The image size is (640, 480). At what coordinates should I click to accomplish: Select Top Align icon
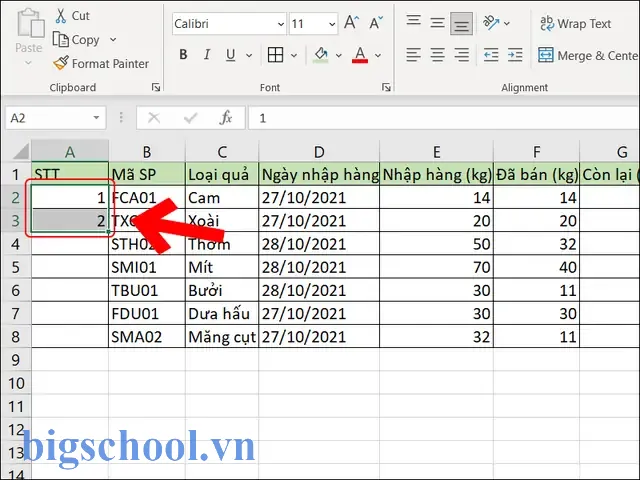[x=413, y=22]
